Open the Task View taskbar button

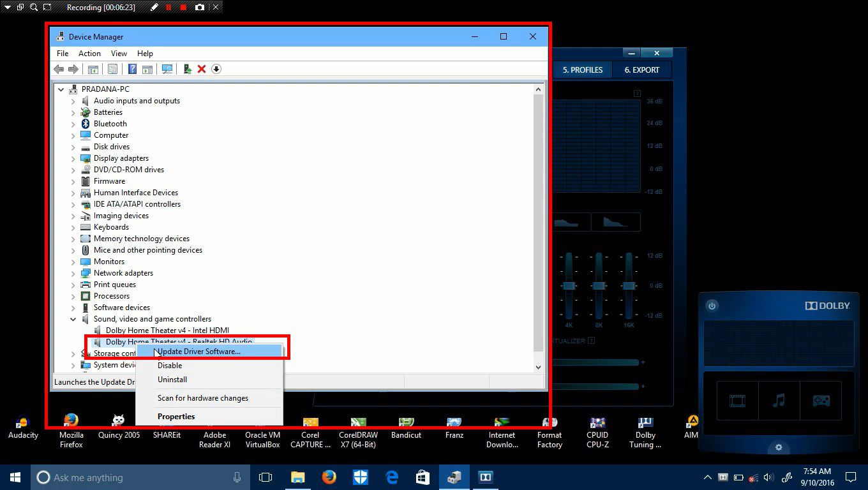point(266,477)
